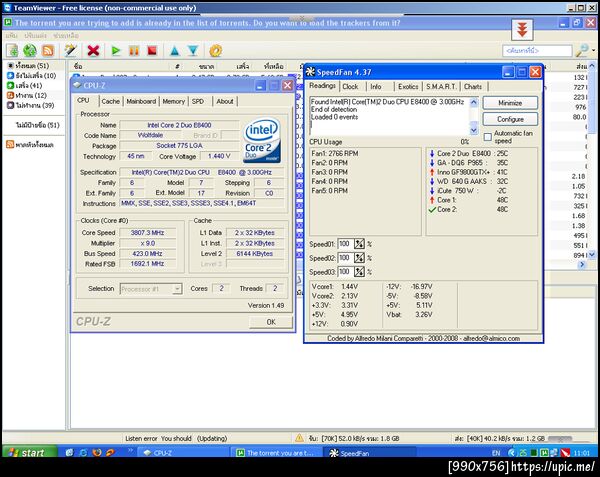The height and width of the screenshot is (477, 600).
Task: Open TeamViewer red arrow toolbar tab
Action: (522, 29)
